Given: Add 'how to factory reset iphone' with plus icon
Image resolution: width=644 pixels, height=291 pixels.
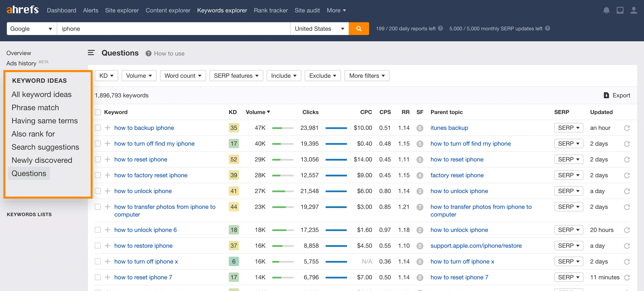Looking at the screenshot, I should [108, 175].
